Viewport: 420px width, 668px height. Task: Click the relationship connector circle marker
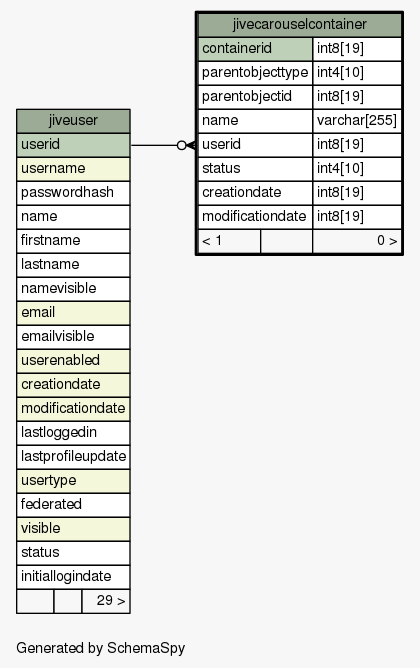tap(181, 145)
